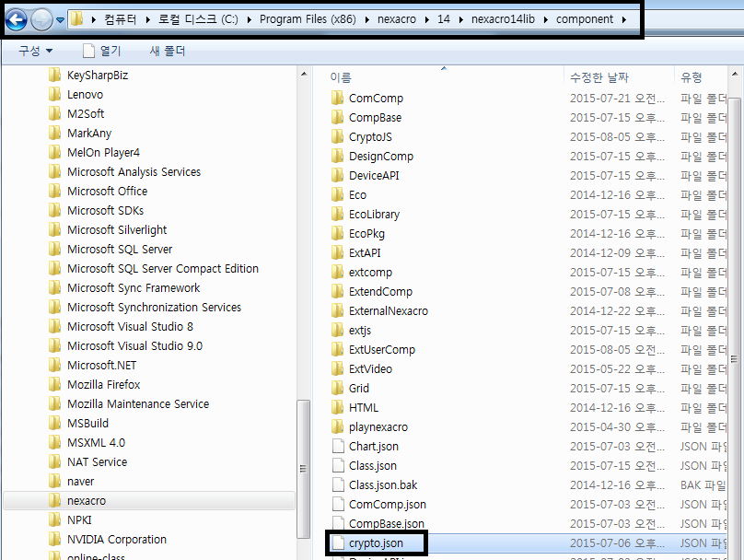Image resolution: width=744 pixels, height=560 pixels.
Task: Open the 구성 organize menu
Action: (36, 51)
